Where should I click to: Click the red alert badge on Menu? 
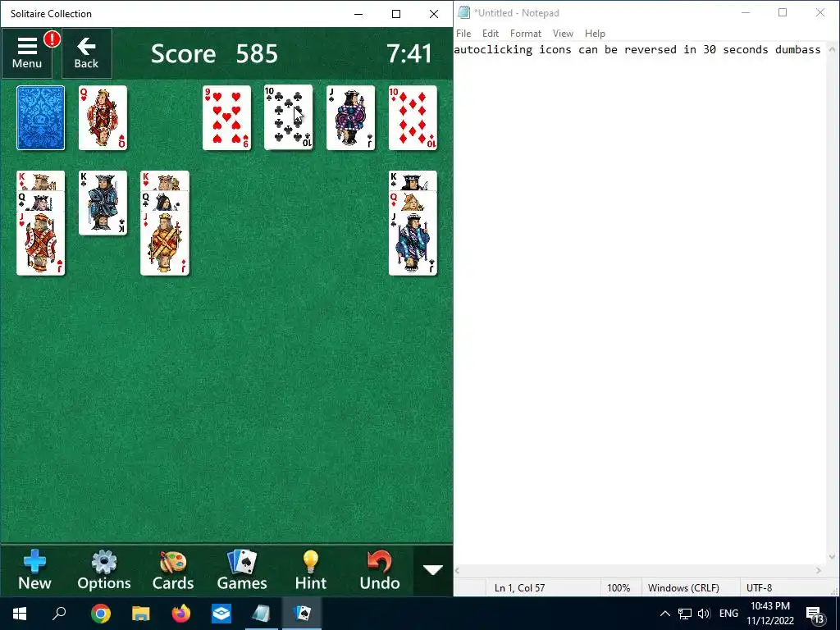point(52,39)
